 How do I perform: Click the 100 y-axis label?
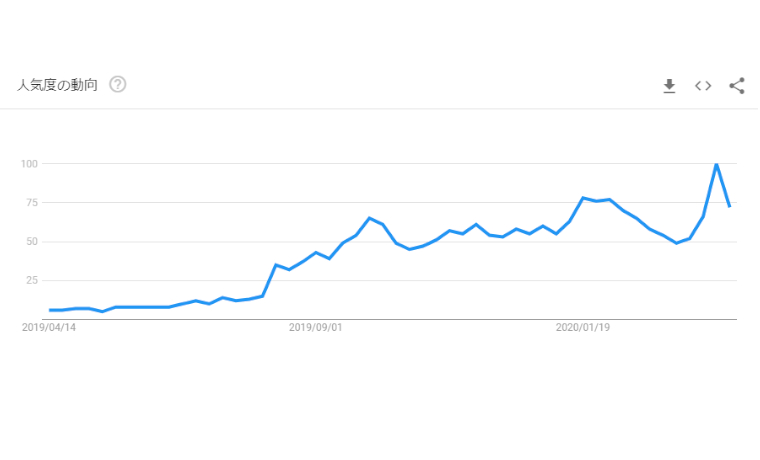pos(28,164)
